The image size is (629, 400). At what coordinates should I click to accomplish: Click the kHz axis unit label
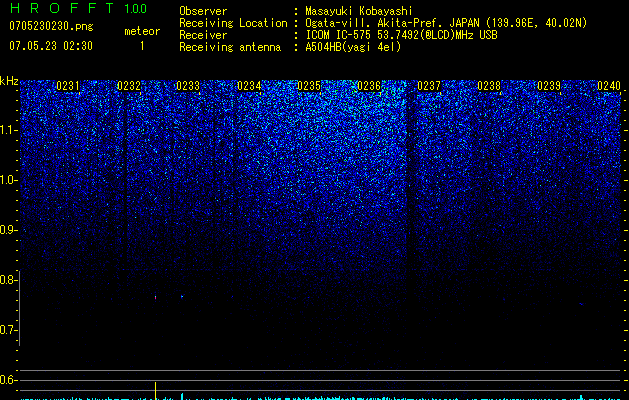tap(9, 81)
